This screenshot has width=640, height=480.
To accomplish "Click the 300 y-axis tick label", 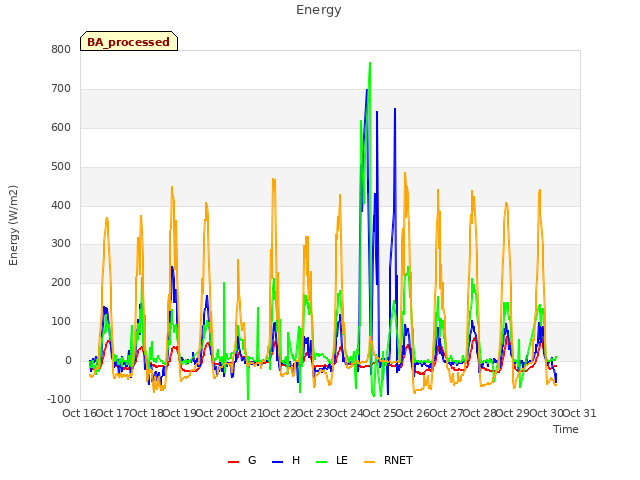I will (x=61, y=244).
